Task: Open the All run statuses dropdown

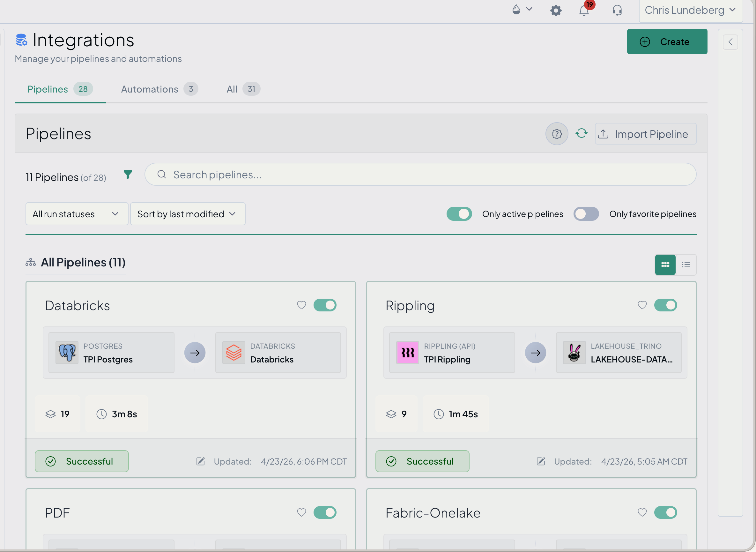Action: coord(77,214)
